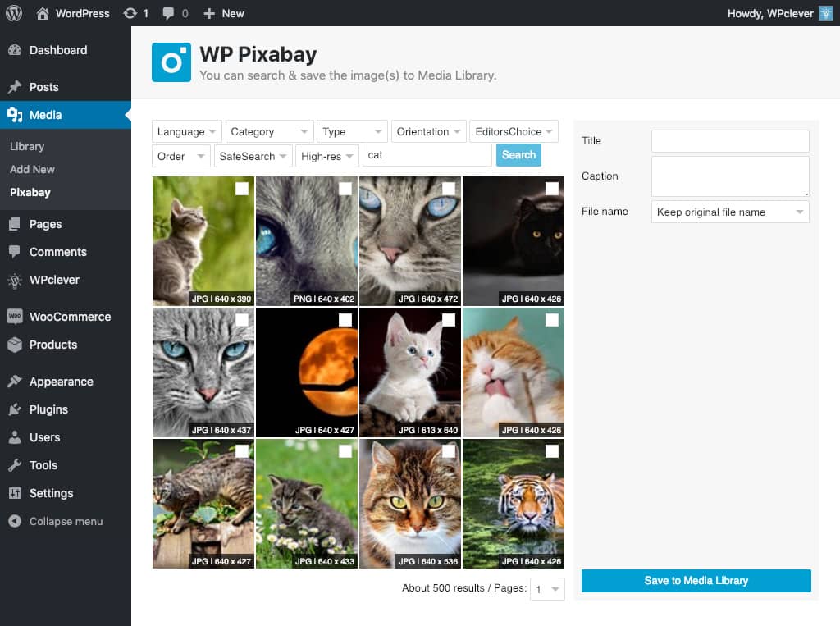Select the checkbox on the PNG 640 x 402 image

pos(345,189)
